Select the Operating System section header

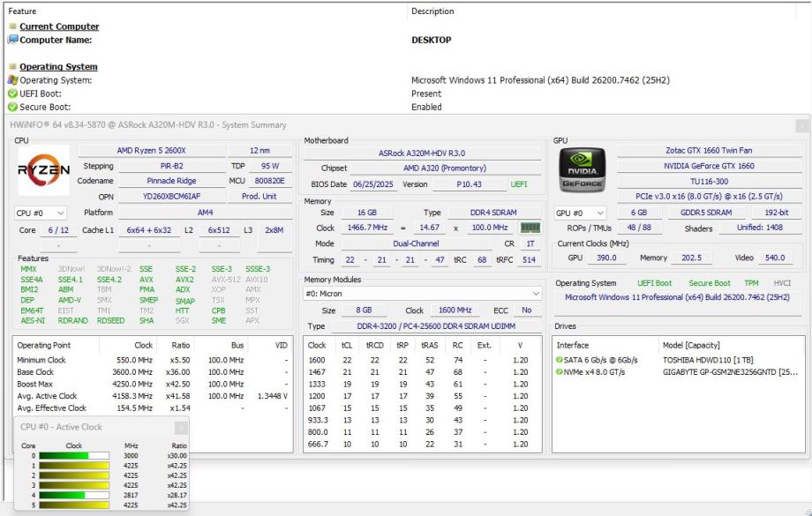coord(58,67)
